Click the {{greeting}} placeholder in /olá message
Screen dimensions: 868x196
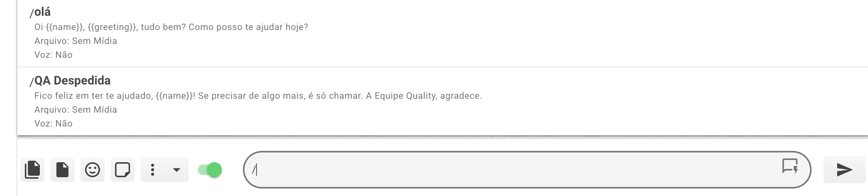click(112, 27)
